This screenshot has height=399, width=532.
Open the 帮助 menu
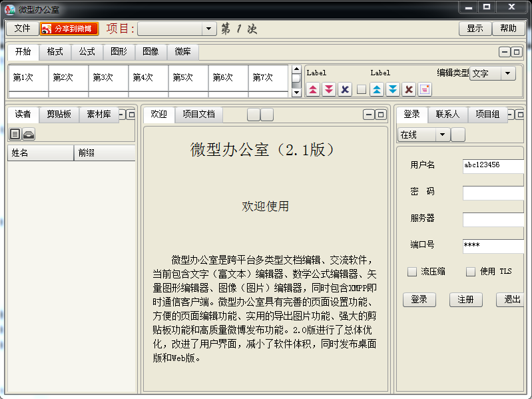click(508, 29)
